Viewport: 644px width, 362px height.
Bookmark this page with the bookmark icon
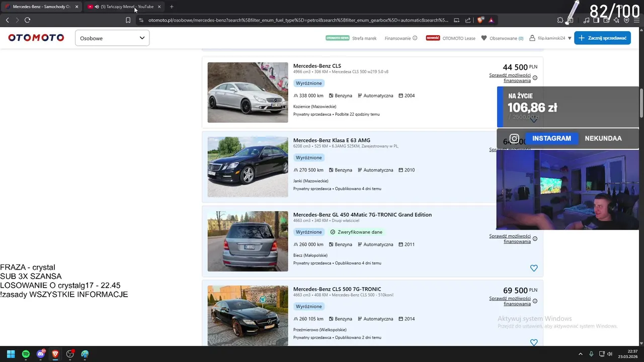[x=128, y=20]
